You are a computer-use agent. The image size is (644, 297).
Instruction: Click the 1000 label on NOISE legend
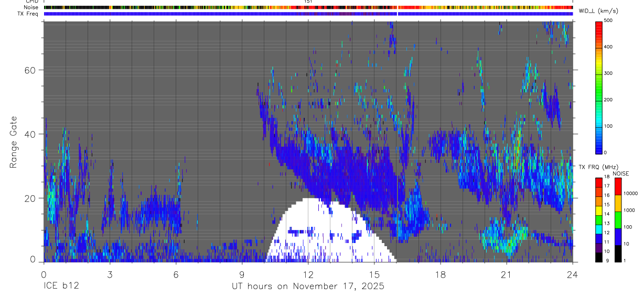pyautogui.click(x=630, y=210)
